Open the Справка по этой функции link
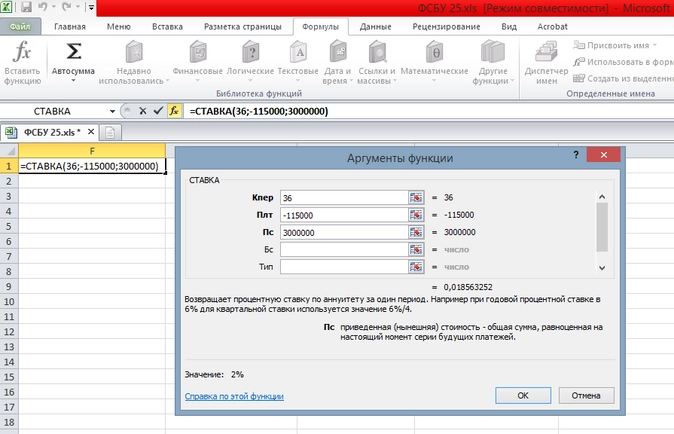Image resolution: width=674 pixels, height=434 pixels. tap(234, 396)
